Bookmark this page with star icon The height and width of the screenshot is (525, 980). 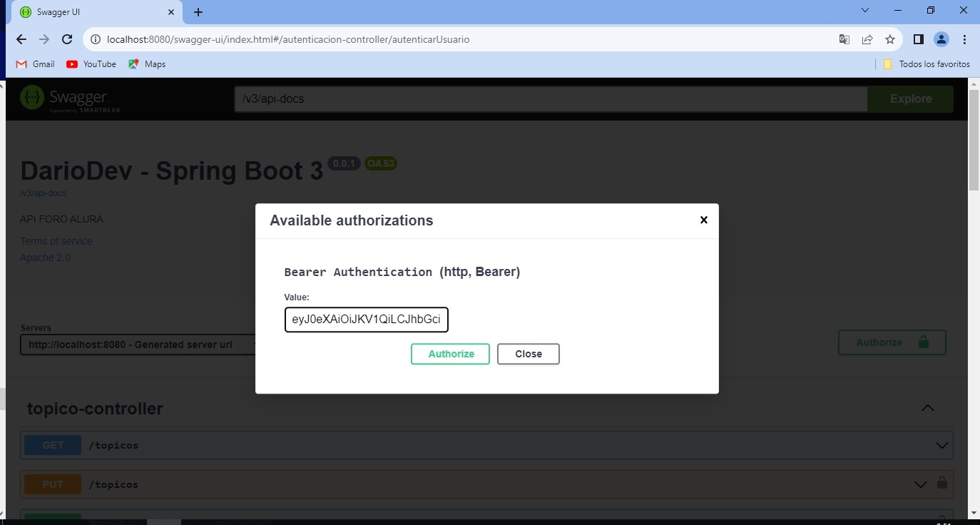click(890, 39)
